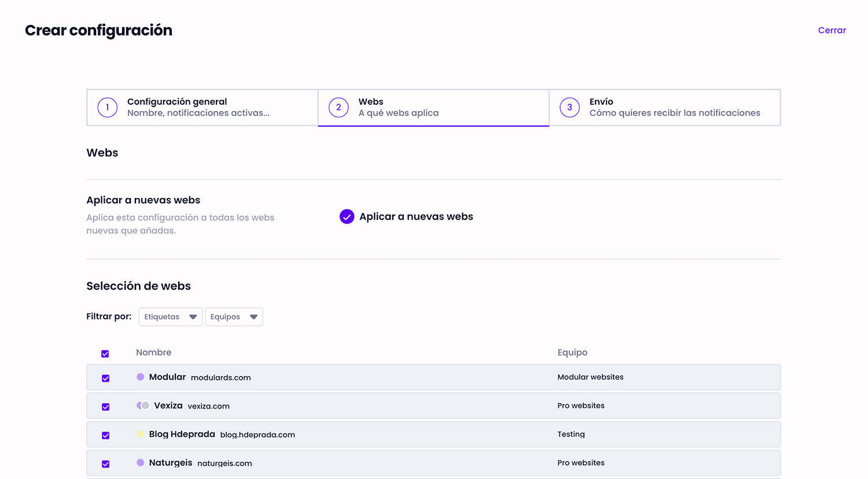Select the Webs step tab
Screen dimensions: 868x479
433,107
